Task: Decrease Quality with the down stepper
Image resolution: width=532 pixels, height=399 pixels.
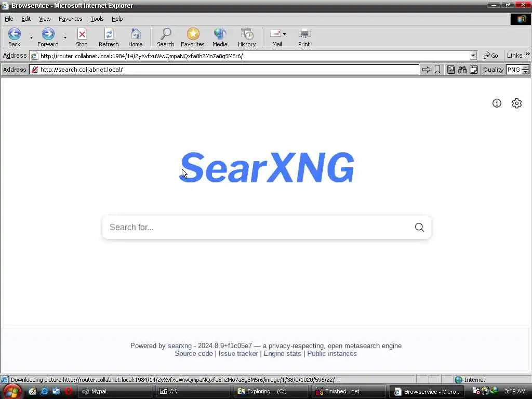Action: [525, 72]
